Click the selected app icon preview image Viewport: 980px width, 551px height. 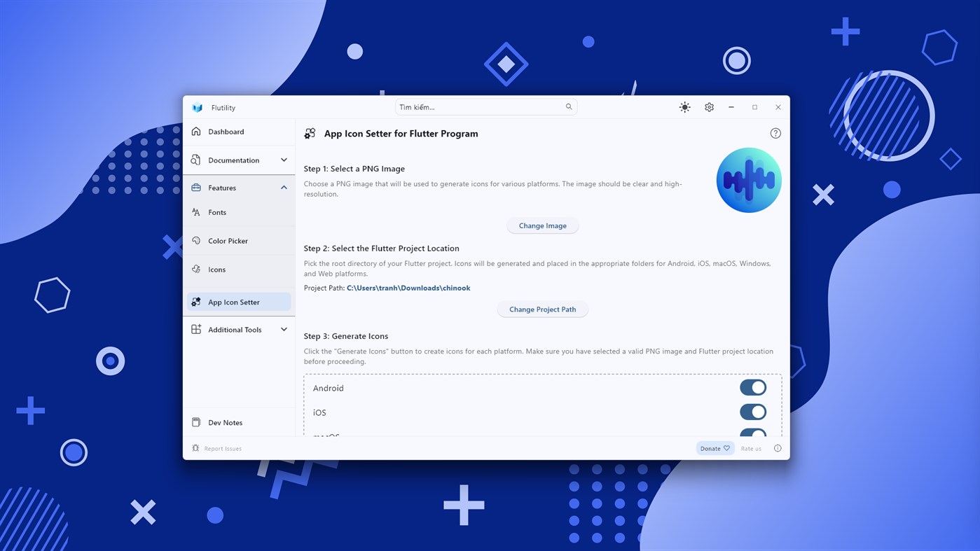click(749, 180)
